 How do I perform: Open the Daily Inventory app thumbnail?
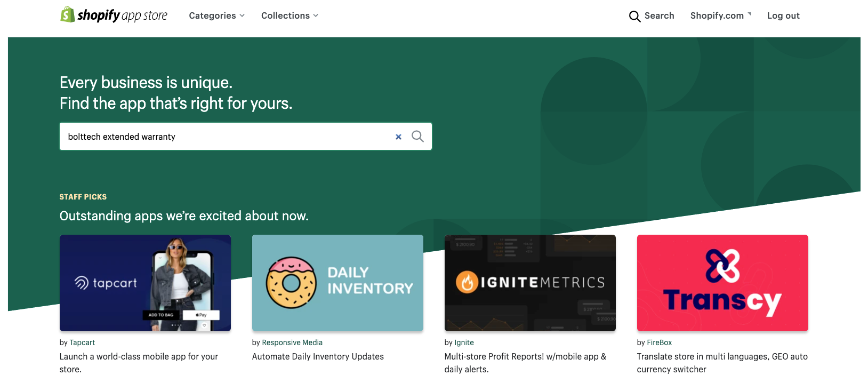pos(337,283)
